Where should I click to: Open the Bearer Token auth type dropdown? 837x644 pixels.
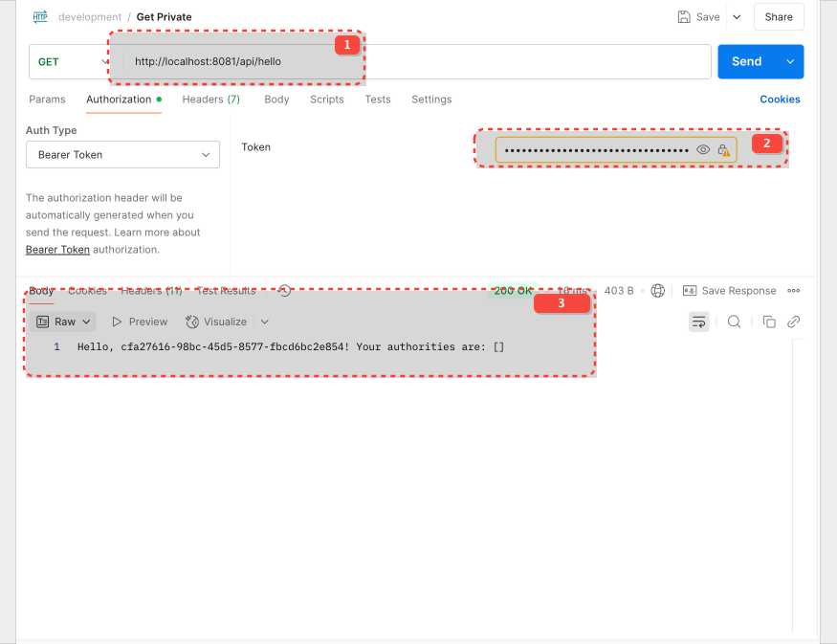click(122, 154)
